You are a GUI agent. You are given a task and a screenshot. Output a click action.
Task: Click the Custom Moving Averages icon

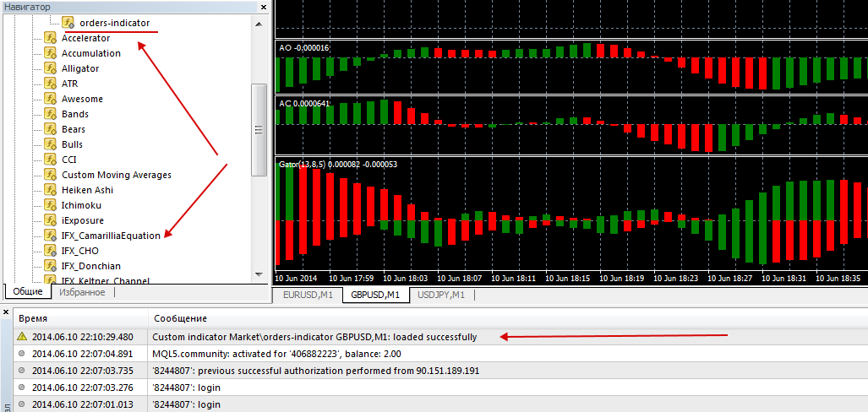pos(51,175)
